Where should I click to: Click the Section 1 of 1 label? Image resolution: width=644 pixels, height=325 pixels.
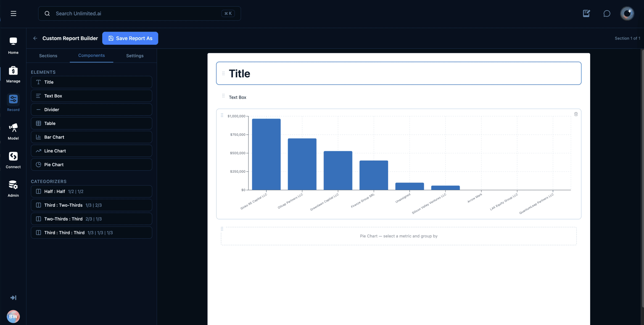click(x=627, y=38)
